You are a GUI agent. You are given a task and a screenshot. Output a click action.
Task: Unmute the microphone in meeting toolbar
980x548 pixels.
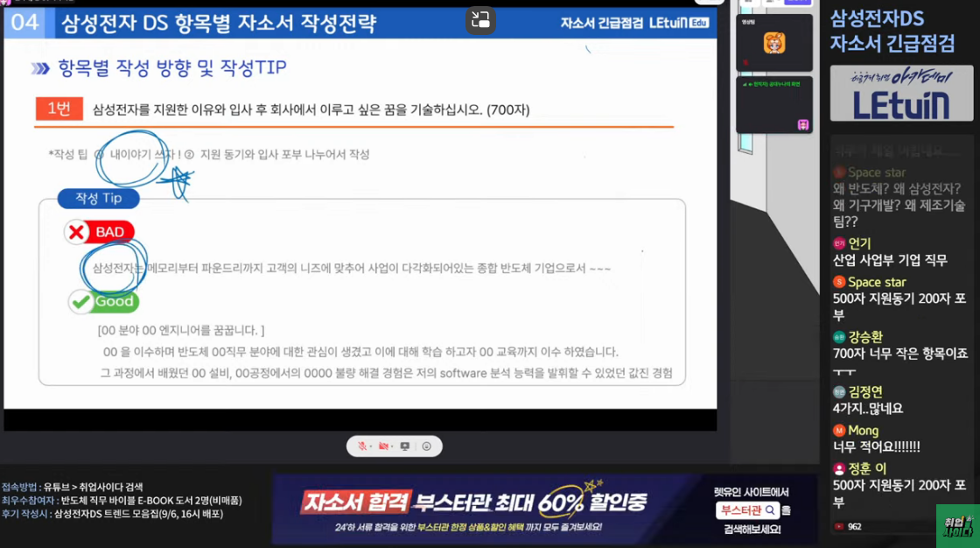(x=361, y=446)
